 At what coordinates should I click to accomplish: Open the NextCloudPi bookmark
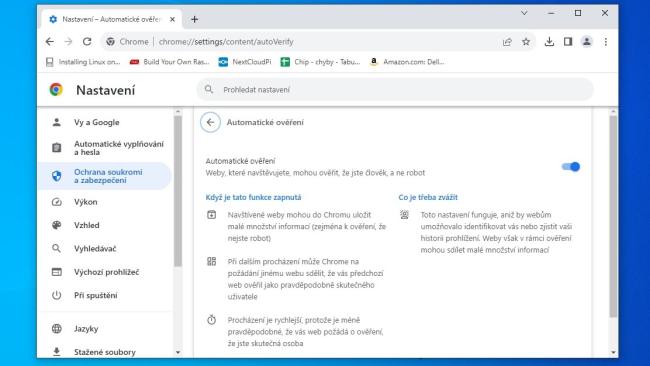click(x=245, y=62)
